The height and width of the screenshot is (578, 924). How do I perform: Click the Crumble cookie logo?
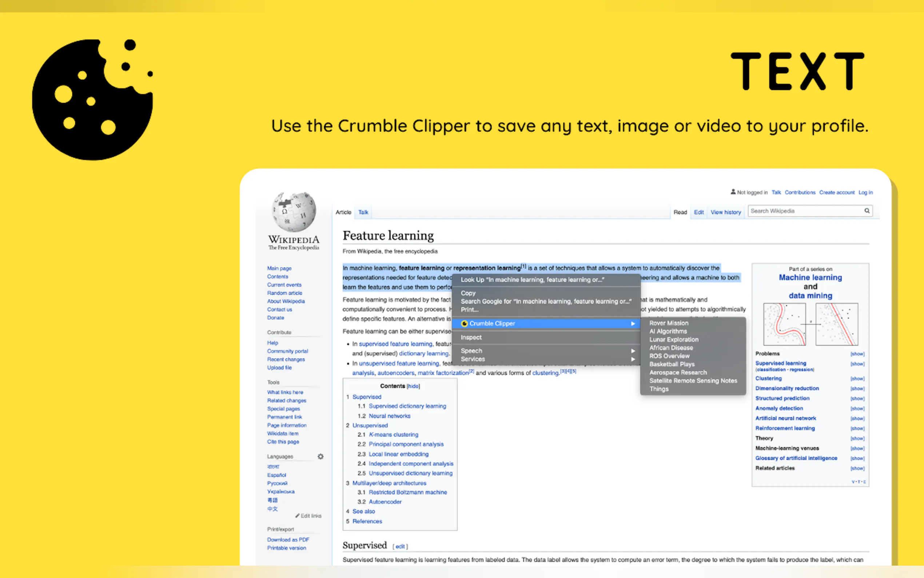coord(93,99)
